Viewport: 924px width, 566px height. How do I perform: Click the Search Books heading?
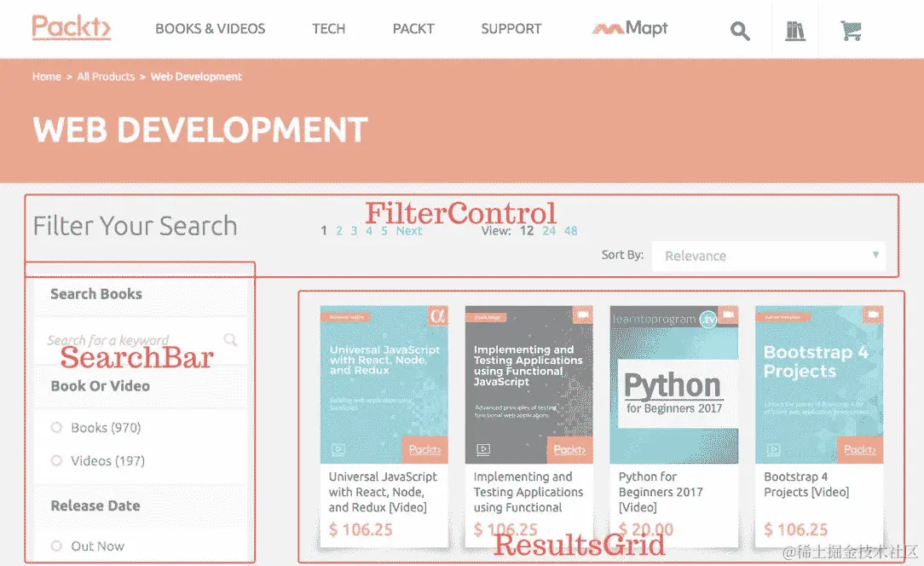96,293
